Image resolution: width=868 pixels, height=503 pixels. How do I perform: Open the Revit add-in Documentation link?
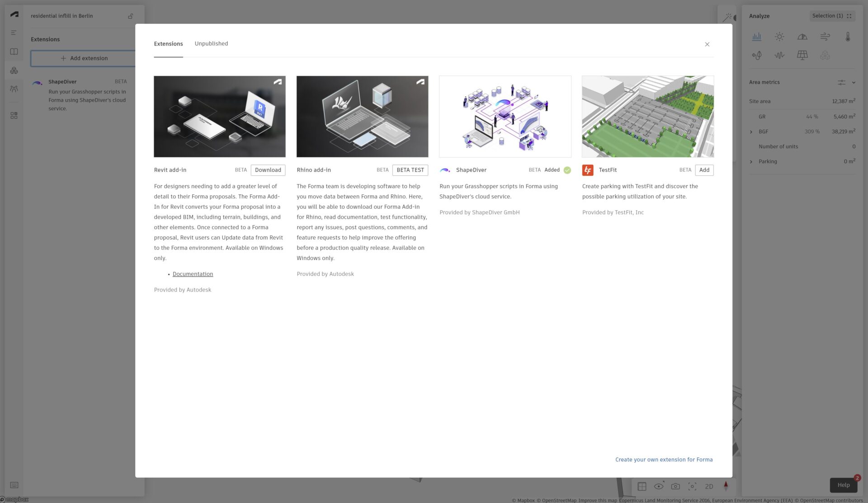[x=193, y=274]
